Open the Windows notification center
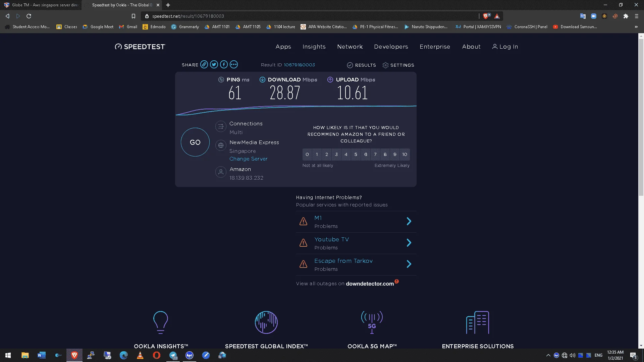Screen dimensions: 644x362 pos(633,355)
